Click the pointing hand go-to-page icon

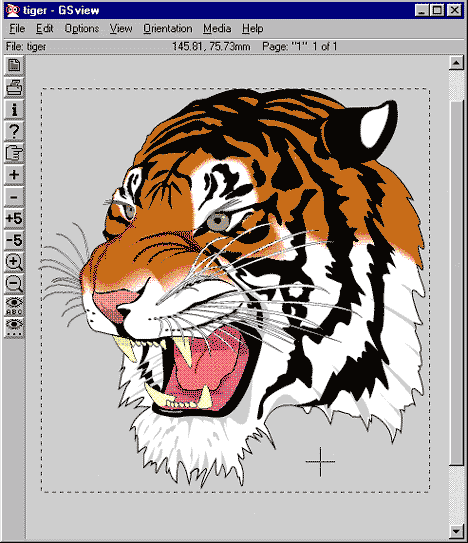[14, 153]
